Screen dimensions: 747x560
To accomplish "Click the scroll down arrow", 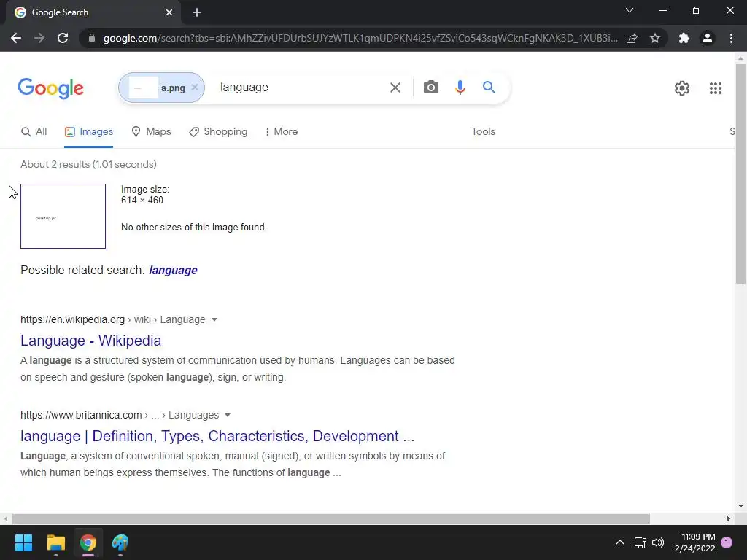I will [740, 506].
